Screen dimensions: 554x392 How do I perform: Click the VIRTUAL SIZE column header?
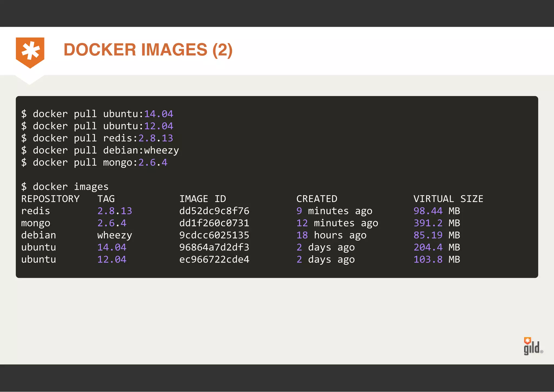click(x=448, y=199)
